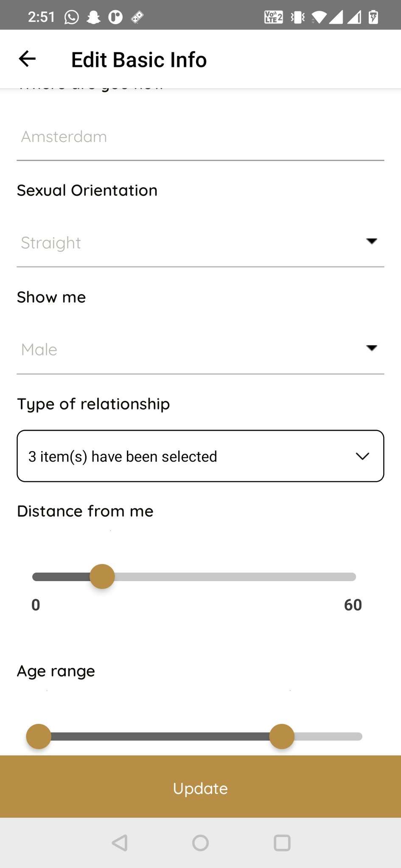This screenshot has width=401, height=868.
Task: Tap the Domino's notification icon
Action: tap(137, 17)
